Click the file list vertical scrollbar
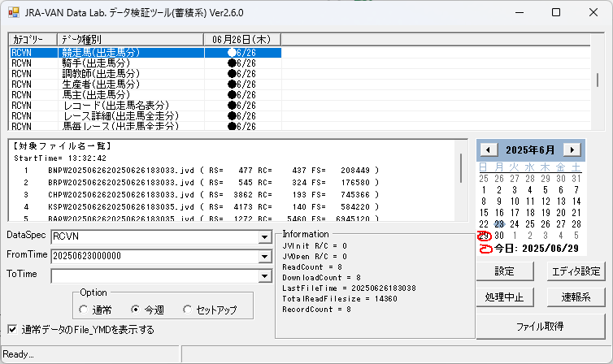The width and height of the screenshot is (613, 364). point(461,168)
